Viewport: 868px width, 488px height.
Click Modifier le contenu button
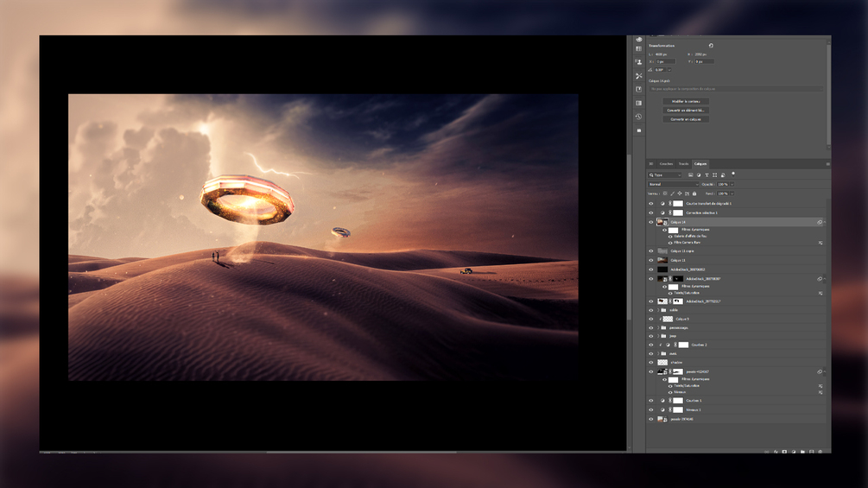[686, 102]
